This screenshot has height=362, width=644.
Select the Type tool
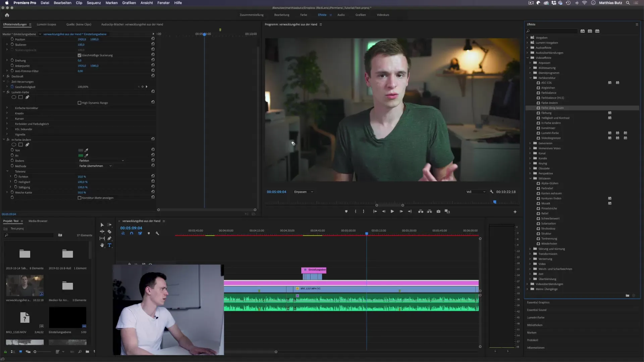point(109,245)
